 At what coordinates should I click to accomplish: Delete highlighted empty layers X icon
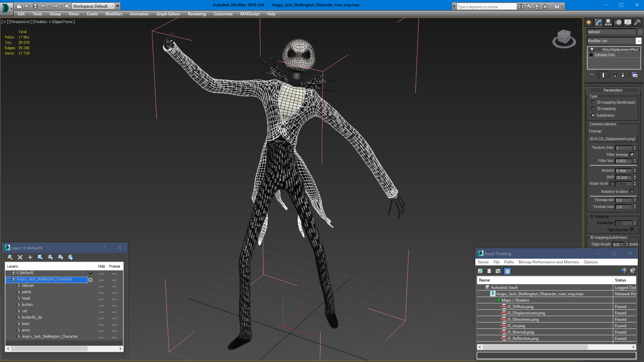tap(20, 257)
